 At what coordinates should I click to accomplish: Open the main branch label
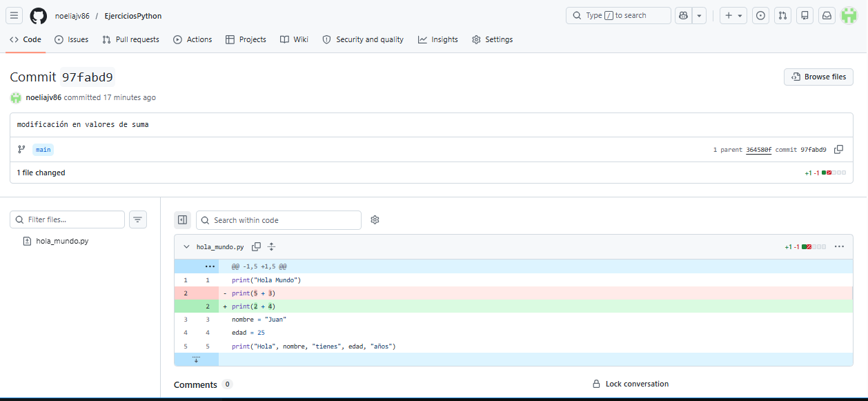(x=43, y=149)
